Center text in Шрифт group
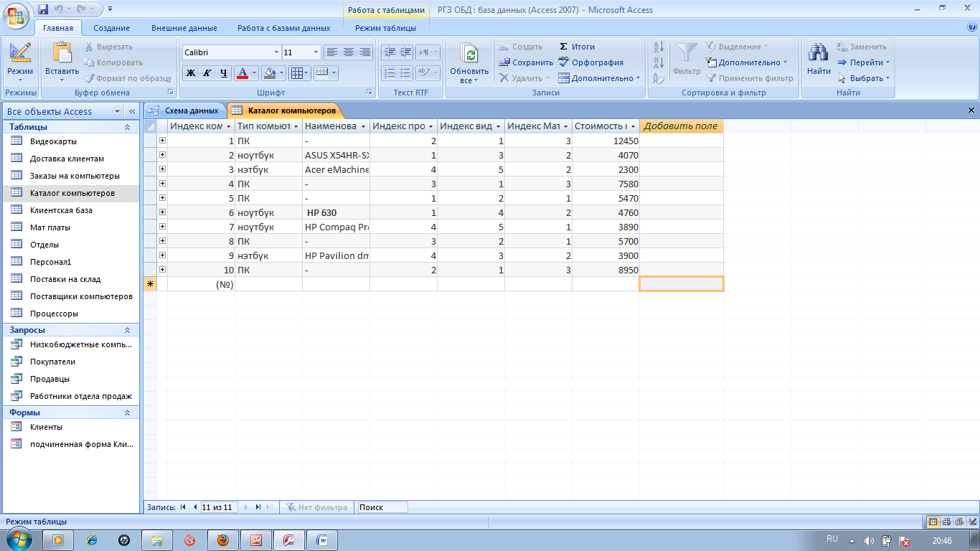980x551 pixels. pyautogui.click(x=349, y=52)
